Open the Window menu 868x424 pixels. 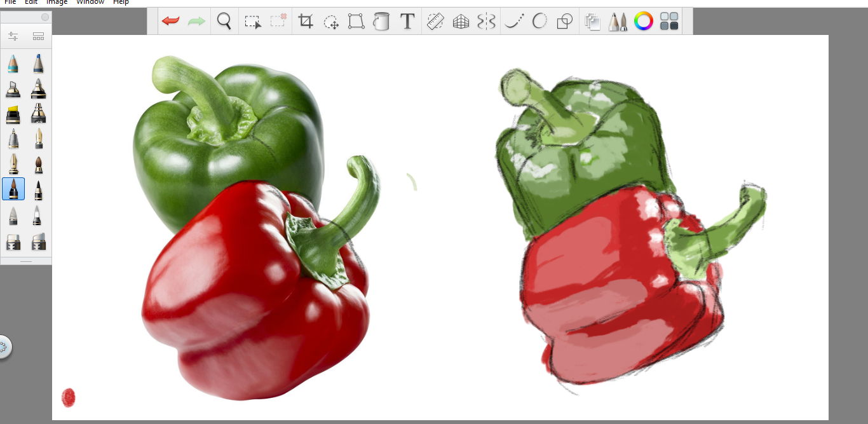(x=90, y=2)
